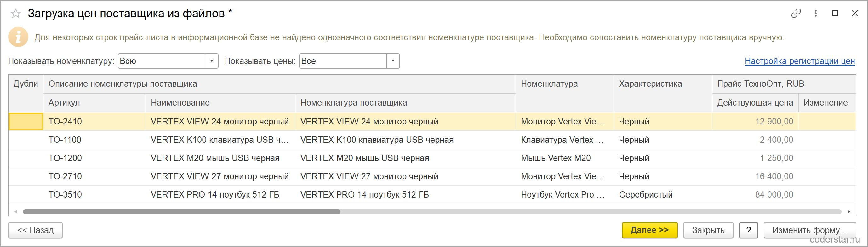Select name 'VERTEX M20 мышь USB черная'
The height and width of the screenshot is (247, 868).
click(220, 158)
